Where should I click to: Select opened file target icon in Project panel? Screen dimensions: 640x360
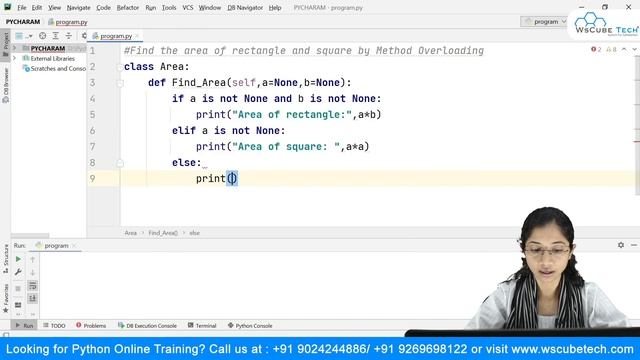click(42, 36)
